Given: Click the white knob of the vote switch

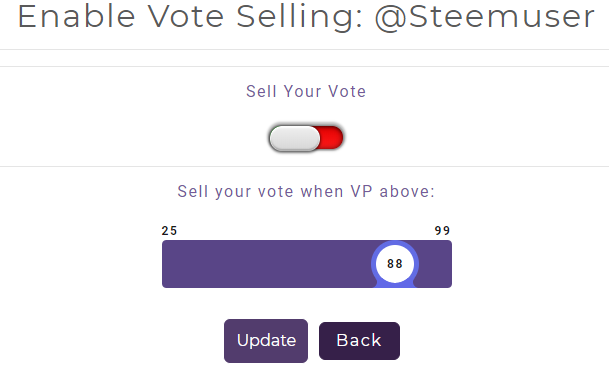Looking at the screenshot, I should [x=295, y=138].
